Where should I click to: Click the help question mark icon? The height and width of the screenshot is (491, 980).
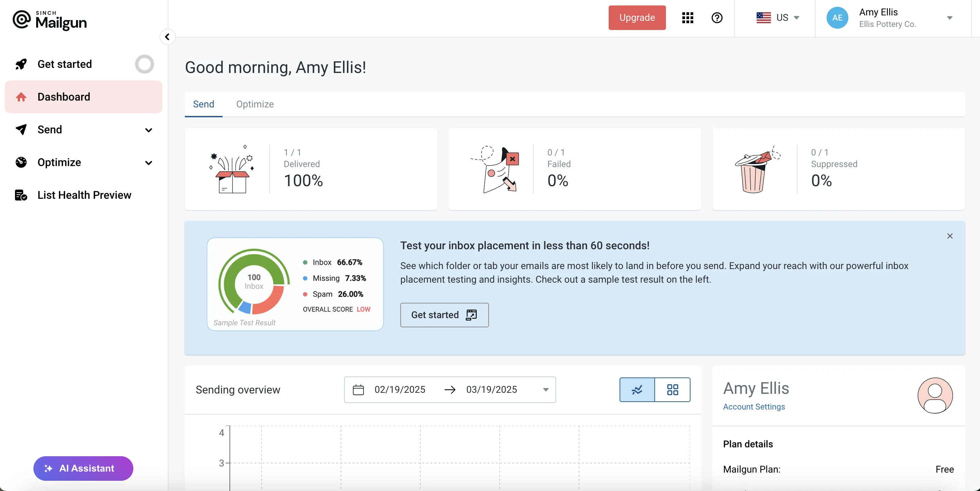717,18
